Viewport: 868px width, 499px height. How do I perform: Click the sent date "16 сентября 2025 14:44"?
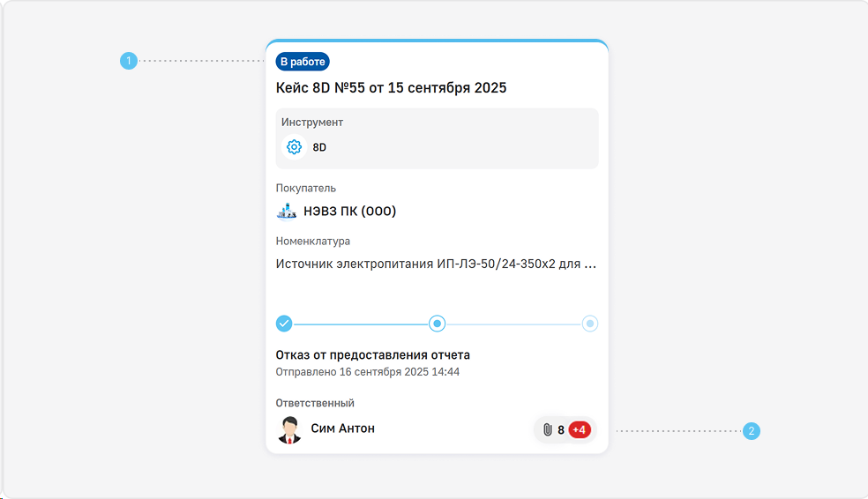pyautogui.click(x=398, y=372)
